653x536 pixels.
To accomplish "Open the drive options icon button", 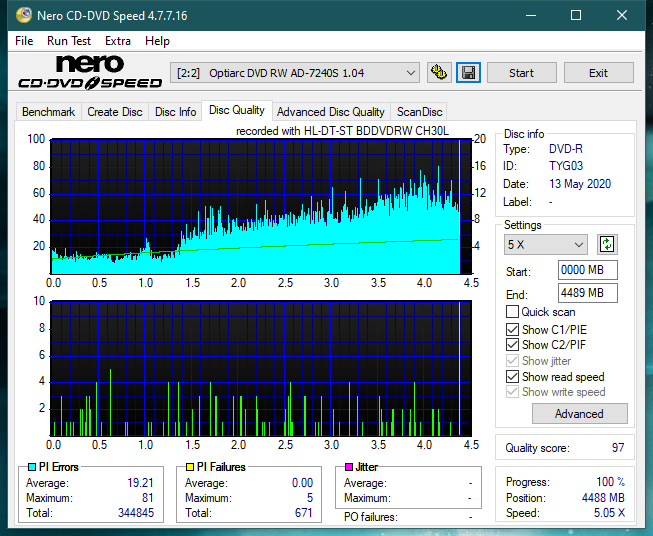I will (x=439, y=73).
